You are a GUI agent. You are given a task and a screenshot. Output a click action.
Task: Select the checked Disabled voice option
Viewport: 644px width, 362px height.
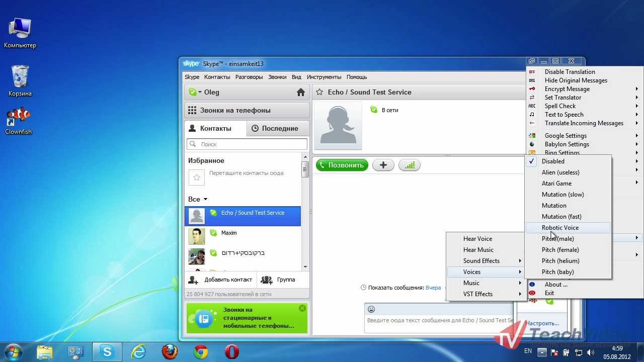569,161
